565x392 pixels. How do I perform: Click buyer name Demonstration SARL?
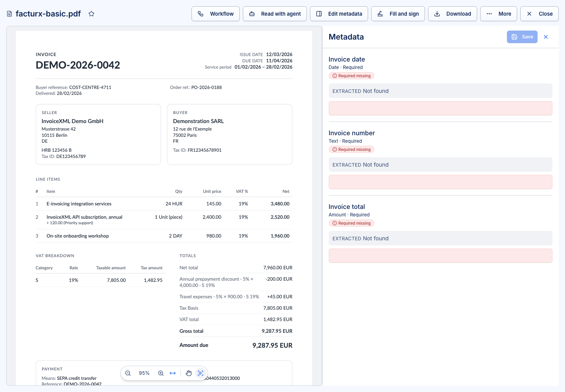pyautogui.click(x=199, y=121)
